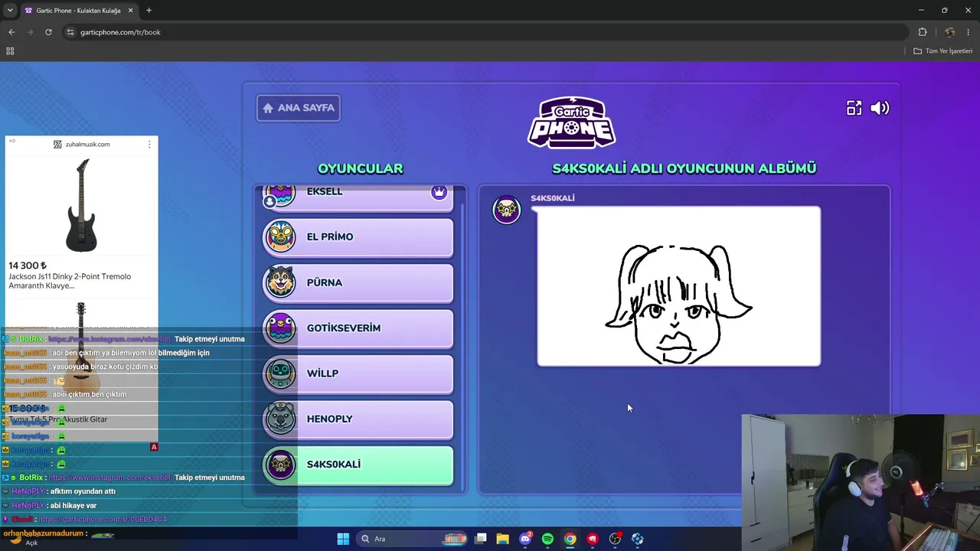Open the first BotRix Instagram link in chat
The image size is (980, 551).
110,339
